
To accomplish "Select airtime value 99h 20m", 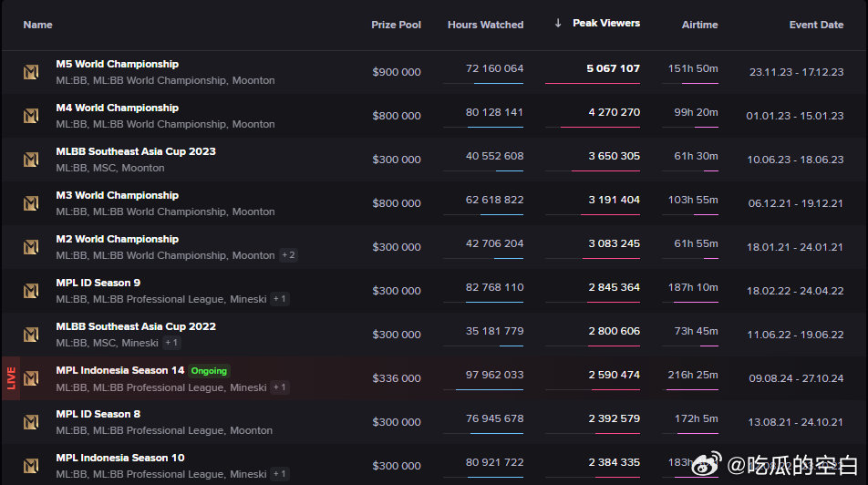I will click(x=696, y=112).
